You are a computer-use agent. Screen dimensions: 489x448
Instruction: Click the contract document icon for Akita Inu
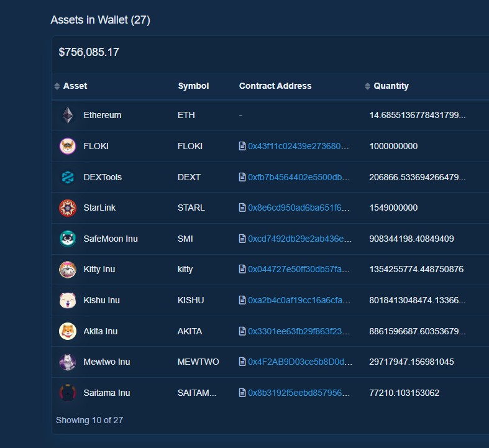pyautogui.click(x=242, y=331)
